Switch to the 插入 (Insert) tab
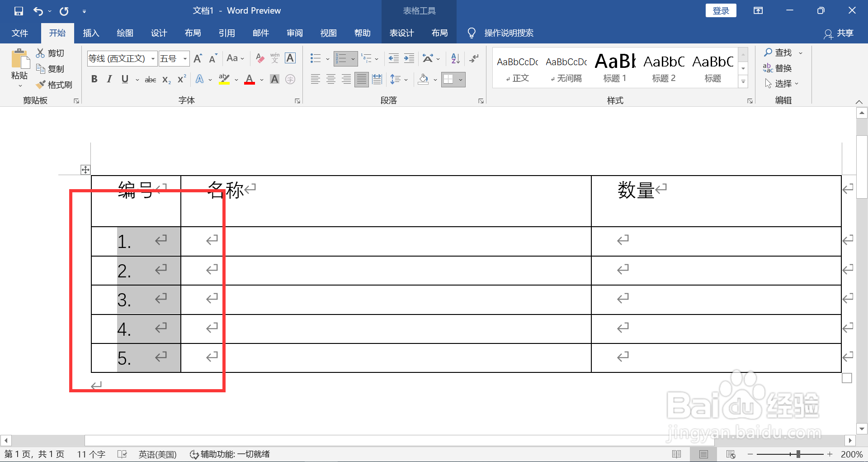868x462 pixels. [91, 33]
